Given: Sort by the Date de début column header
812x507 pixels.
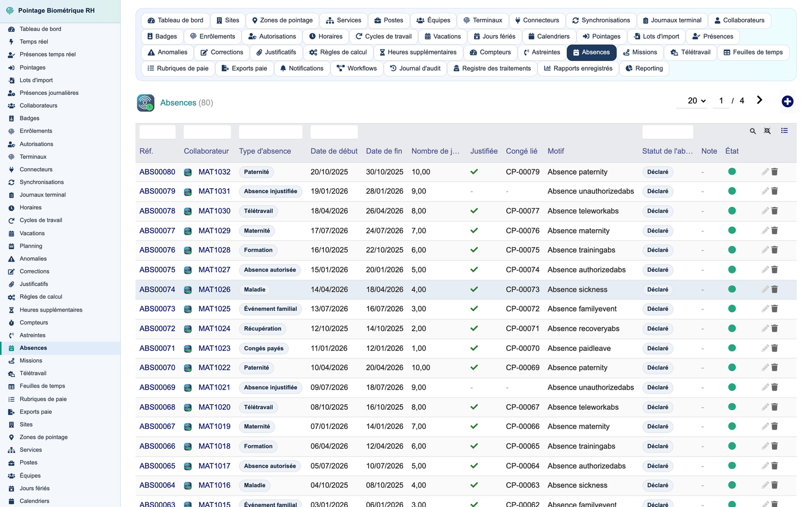Looking at the screenshot, I should (x=334, y=151).
